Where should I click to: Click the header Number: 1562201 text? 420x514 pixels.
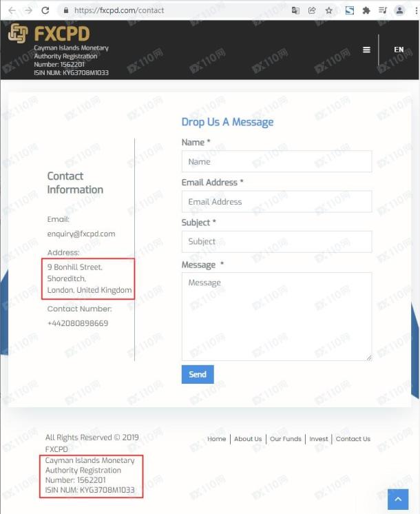click(x=59, y=65)
